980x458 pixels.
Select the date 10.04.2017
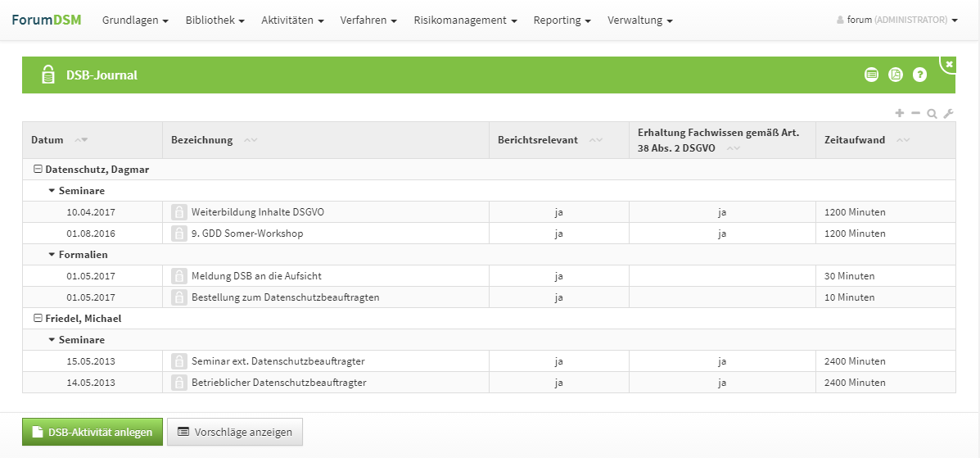(91, 212)
